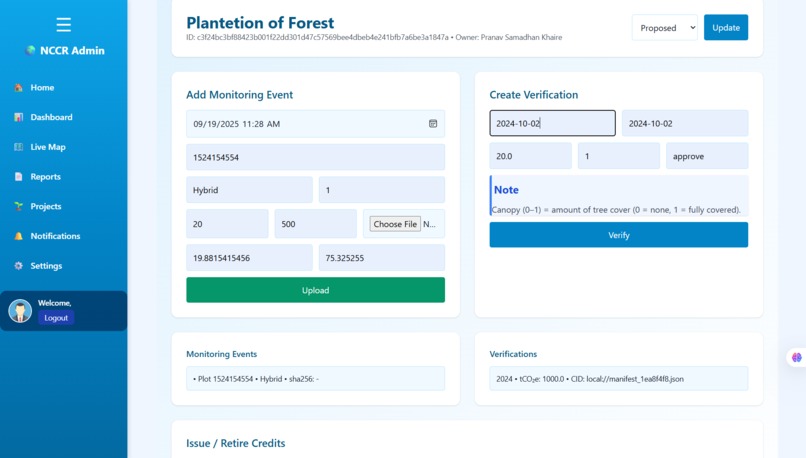Click the floating brain icon at right edge

pyautogui.click(x=796, y=357)
